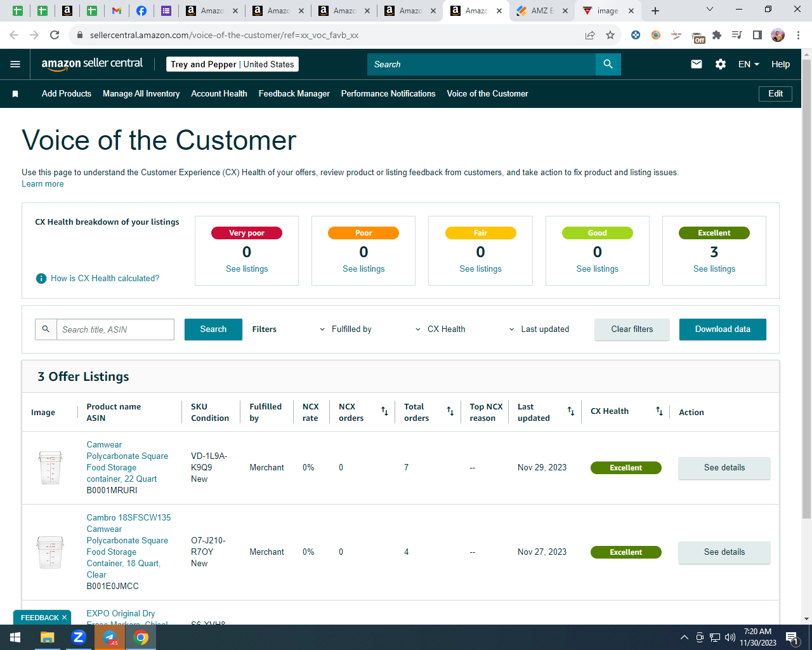Expand the Fulfilled by filter dropdown
812x650 pixels.
click(x=346, y=329)
